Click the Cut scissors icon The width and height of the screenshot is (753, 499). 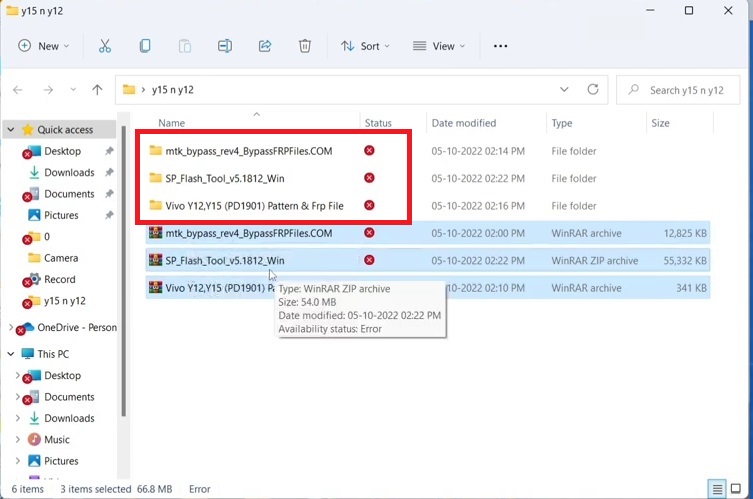tap(105, 46)
